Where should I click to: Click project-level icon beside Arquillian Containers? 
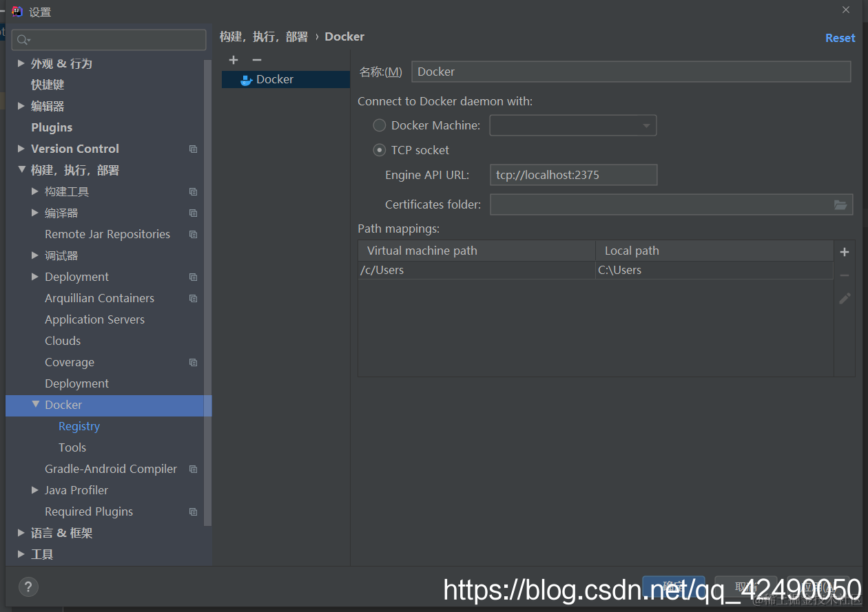pyautogui.click(x=193, y=298)
